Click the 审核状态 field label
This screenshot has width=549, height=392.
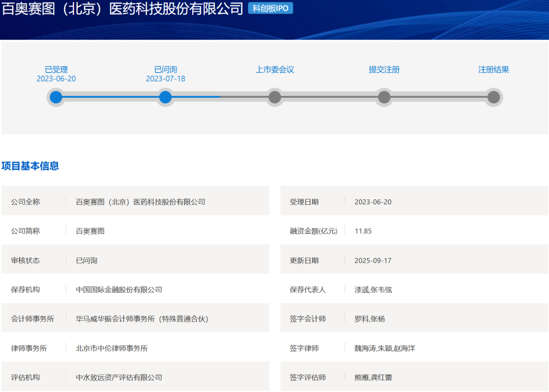(x=25, y=260)
